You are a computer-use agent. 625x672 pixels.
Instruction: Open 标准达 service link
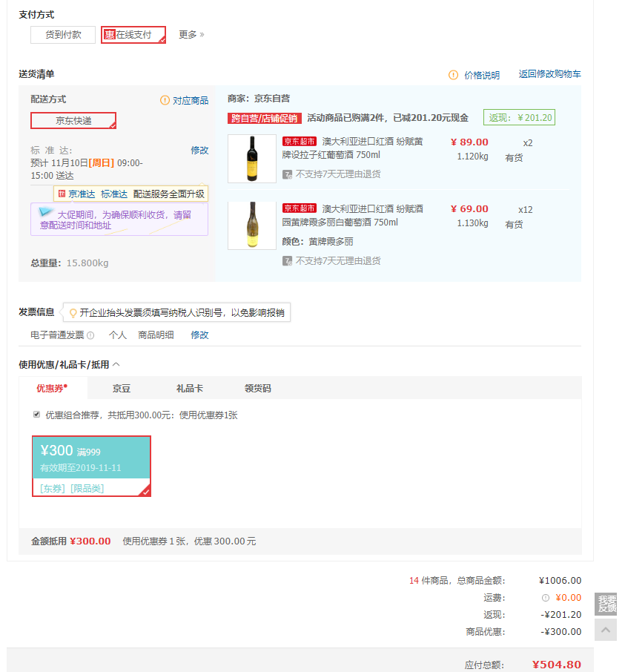pos(114,194)
